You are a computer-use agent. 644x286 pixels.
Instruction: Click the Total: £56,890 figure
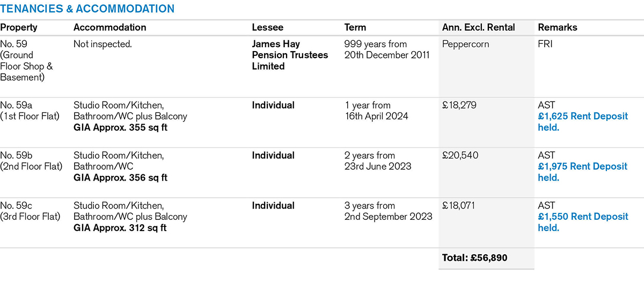click(474, 258)
